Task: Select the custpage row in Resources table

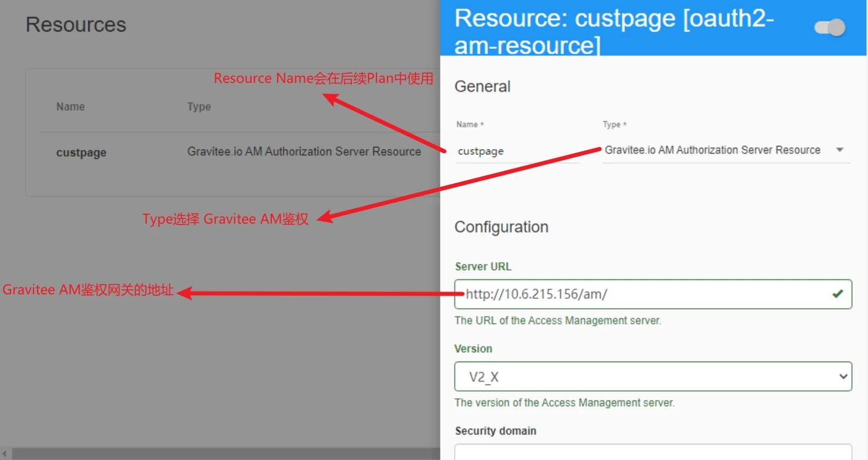Action: (240, 152)
